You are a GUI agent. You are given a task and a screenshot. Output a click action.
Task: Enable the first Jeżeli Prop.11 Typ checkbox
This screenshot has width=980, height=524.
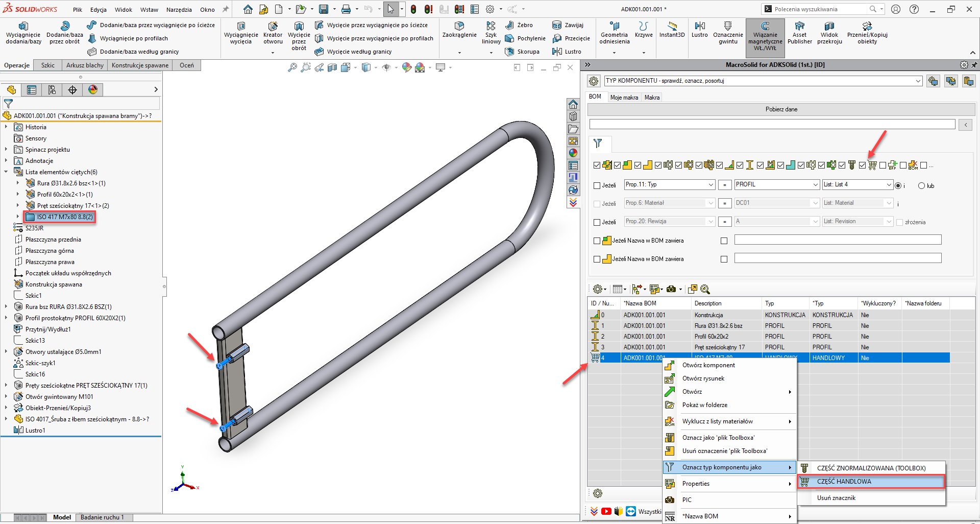[x=597, y=185]
